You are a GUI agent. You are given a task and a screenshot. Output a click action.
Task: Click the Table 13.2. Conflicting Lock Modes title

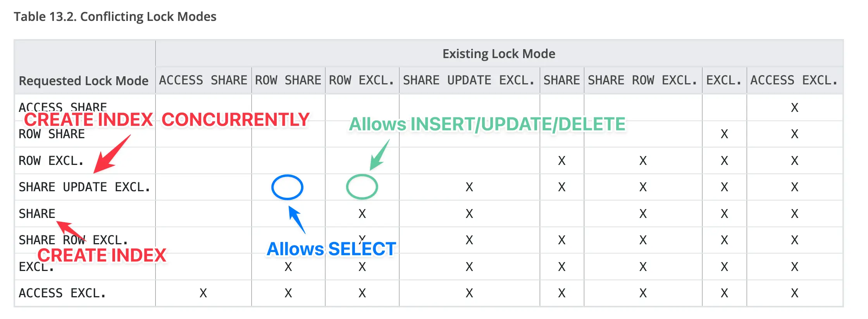tap(115, 17)
